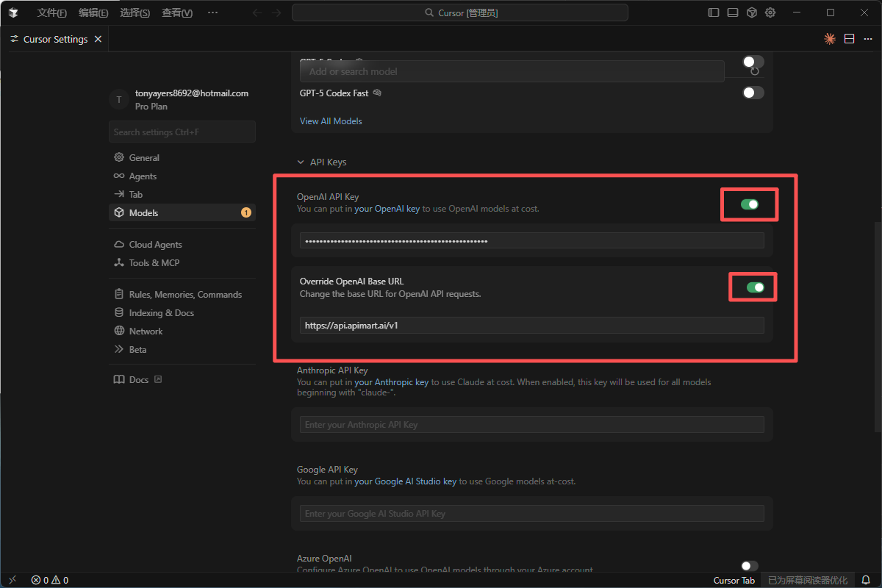Click Cursor Tab in status bar
Image resolution: width=882 pixels, height=588 pixels.
(734, 580)
